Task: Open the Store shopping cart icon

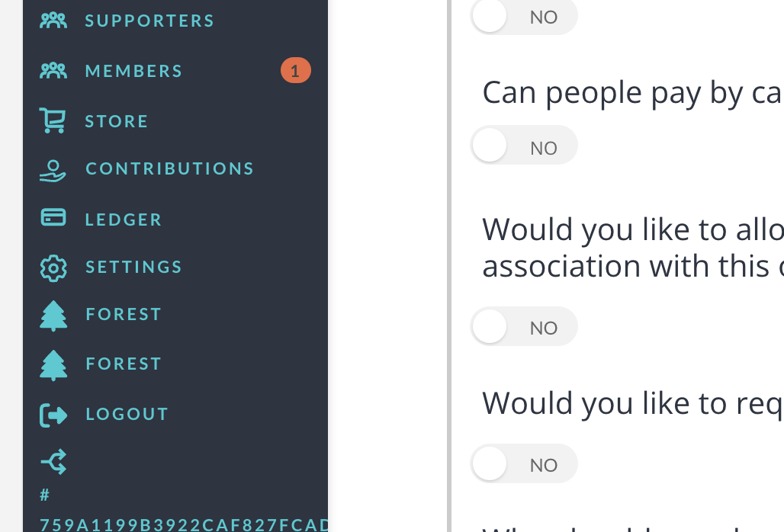Action: pos(53,120)
